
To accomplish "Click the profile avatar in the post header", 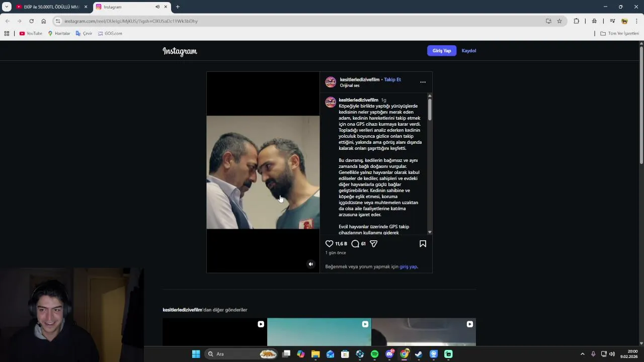I will [x=331, y=82].
